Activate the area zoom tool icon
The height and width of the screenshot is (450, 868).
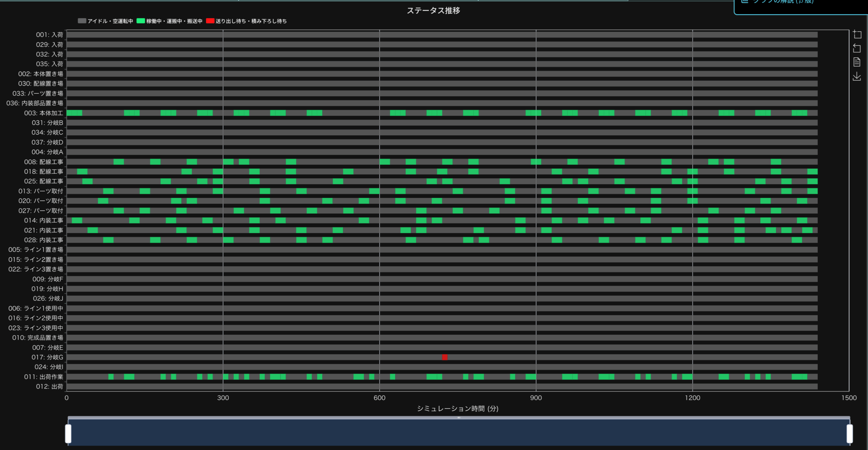(857, 34)
